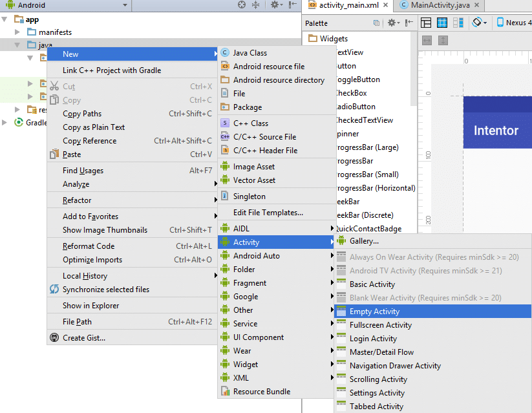The width and height of the screenshot is (532, 413).
Task: Collapse the app module tree arrow
Action: [5, 19]
